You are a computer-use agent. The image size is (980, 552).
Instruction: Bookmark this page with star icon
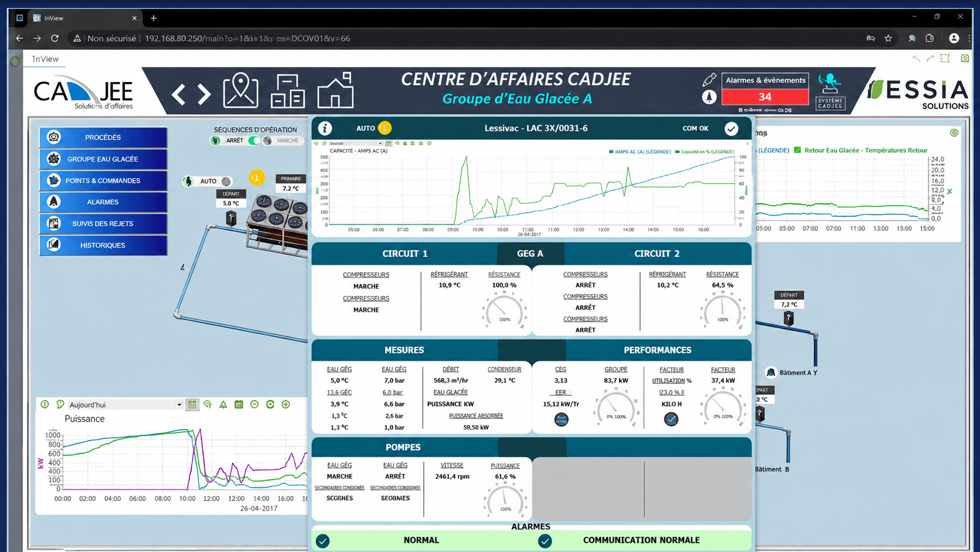coord(888,38)
